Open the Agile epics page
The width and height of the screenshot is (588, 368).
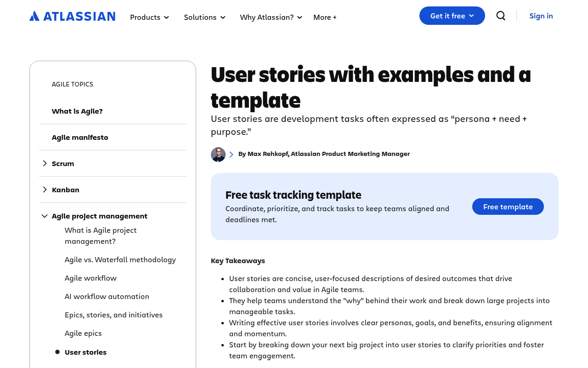coord(83,333)
